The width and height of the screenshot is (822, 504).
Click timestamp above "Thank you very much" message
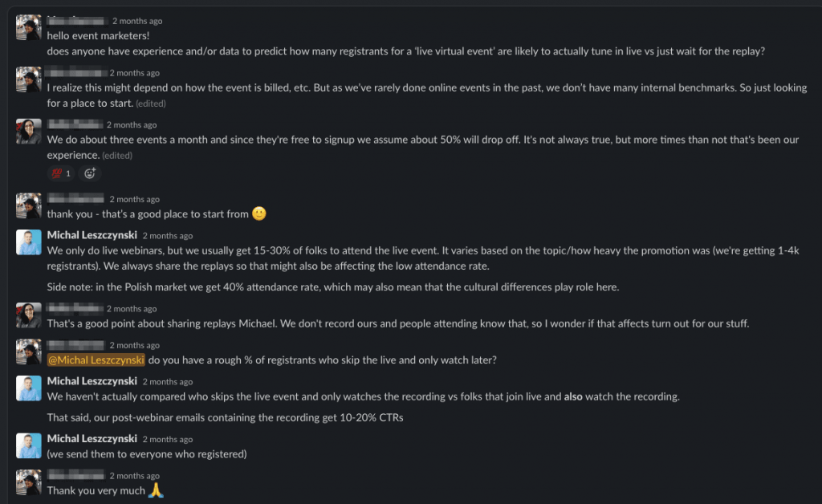(134, 476)
